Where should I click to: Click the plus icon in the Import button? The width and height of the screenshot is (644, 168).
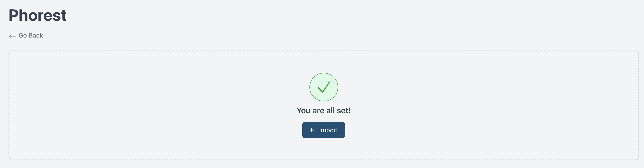click(x=311, y=130)
